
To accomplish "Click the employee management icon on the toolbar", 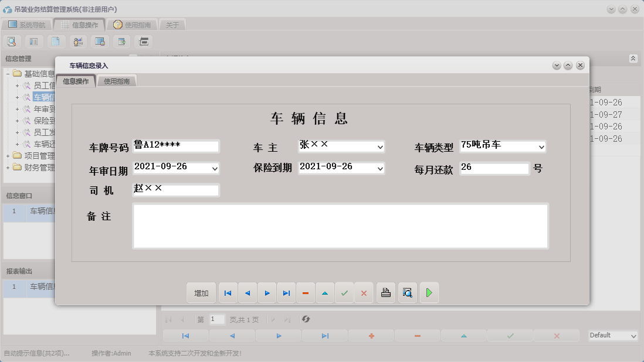I will tap(77, 41).
